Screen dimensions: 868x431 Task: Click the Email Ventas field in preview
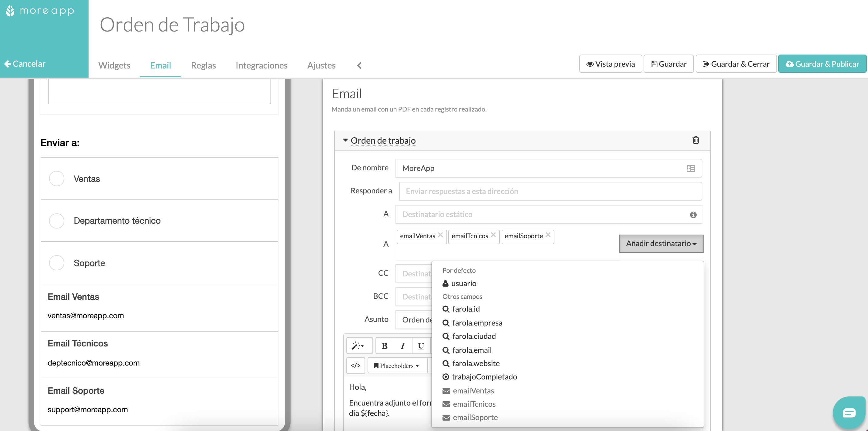coord(160,307)
